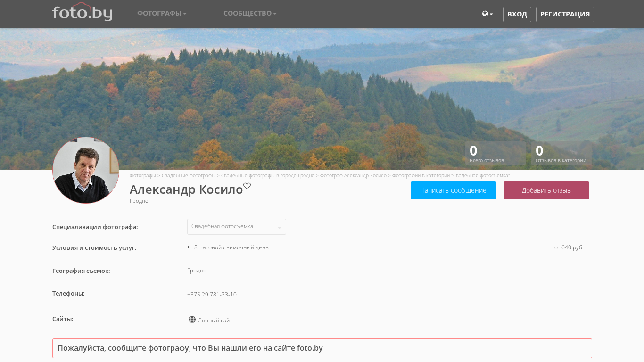Click the price от 640 руб.

tap(569, 247)
